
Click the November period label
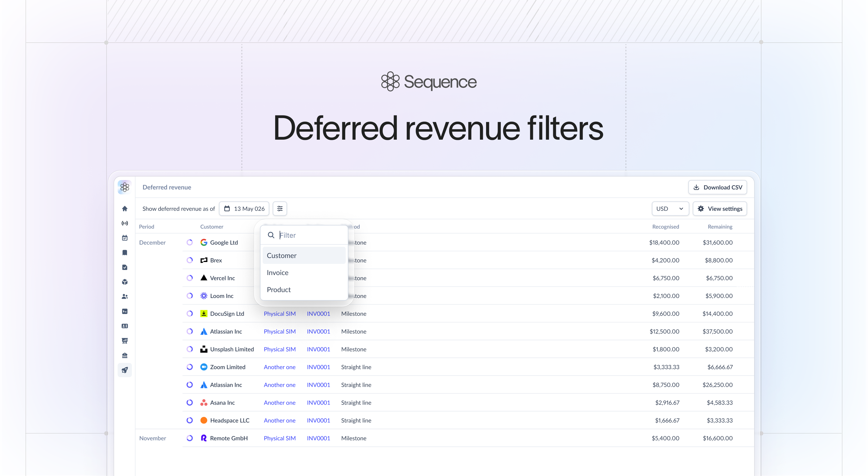pos(153,438)
